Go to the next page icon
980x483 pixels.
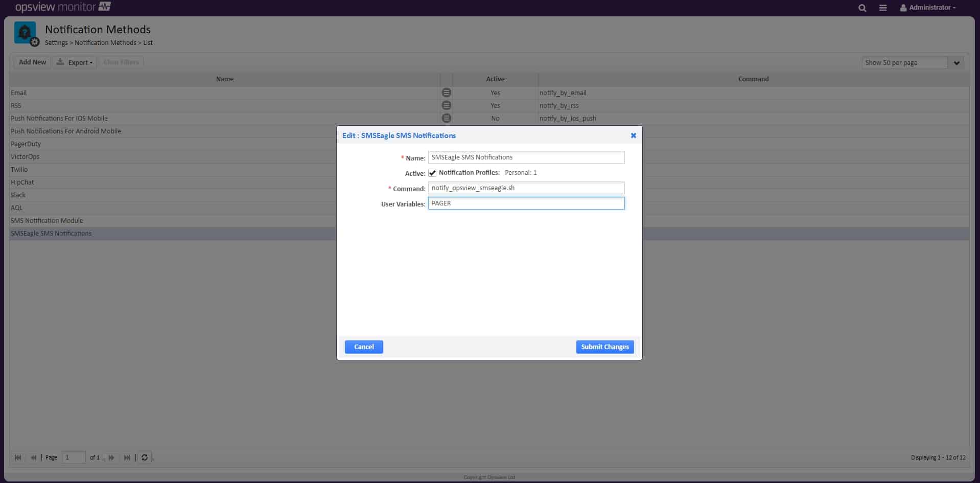click(111, 457)
